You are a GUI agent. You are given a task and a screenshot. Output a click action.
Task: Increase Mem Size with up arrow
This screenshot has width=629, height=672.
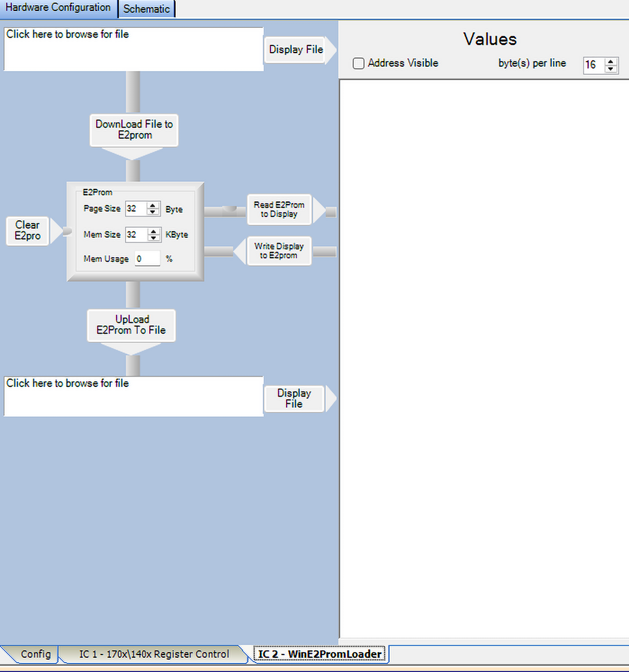click(153, 231)
